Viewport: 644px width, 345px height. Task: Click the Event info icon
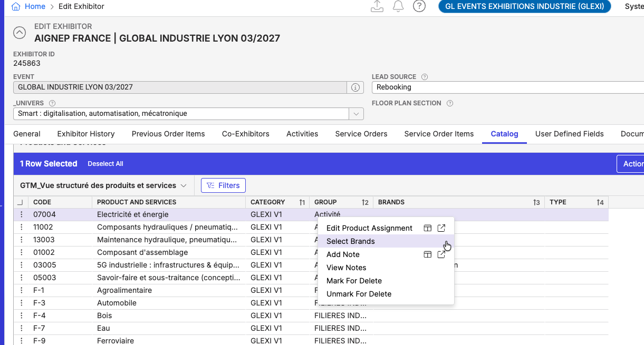355,87
